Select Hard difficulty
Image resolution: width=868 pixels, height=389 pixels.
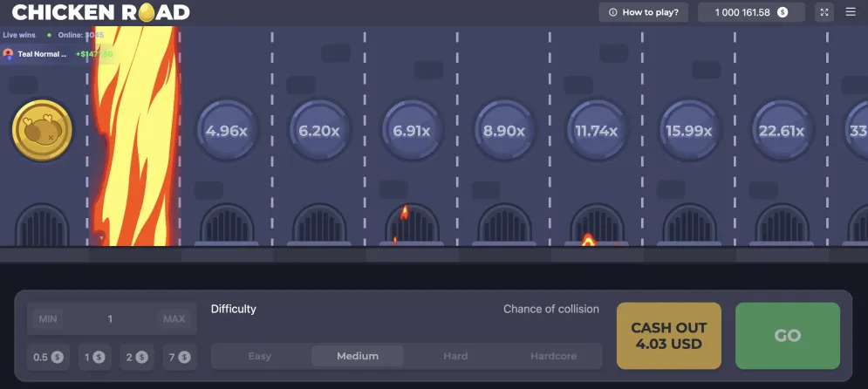[455, 356]
